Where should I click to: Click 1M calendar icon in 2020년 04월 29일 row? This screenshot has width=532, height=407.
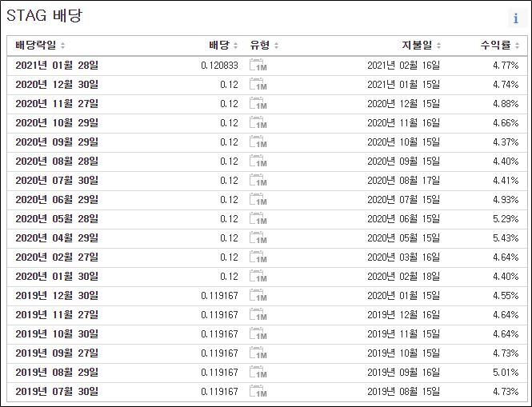258,237
